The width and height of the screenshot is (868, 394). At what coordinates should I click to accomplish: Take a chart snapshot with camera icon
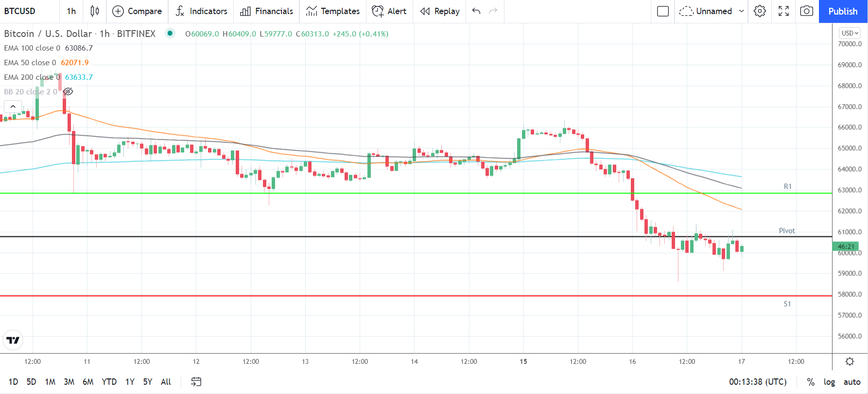click(x=807, y=11)
